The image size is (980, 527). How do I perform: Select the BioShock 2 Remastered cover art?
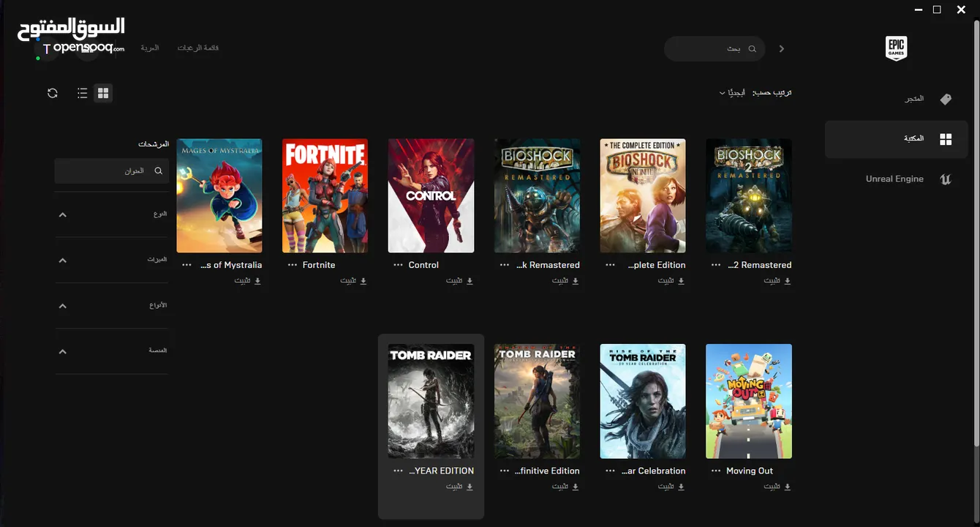pos(749,195)
